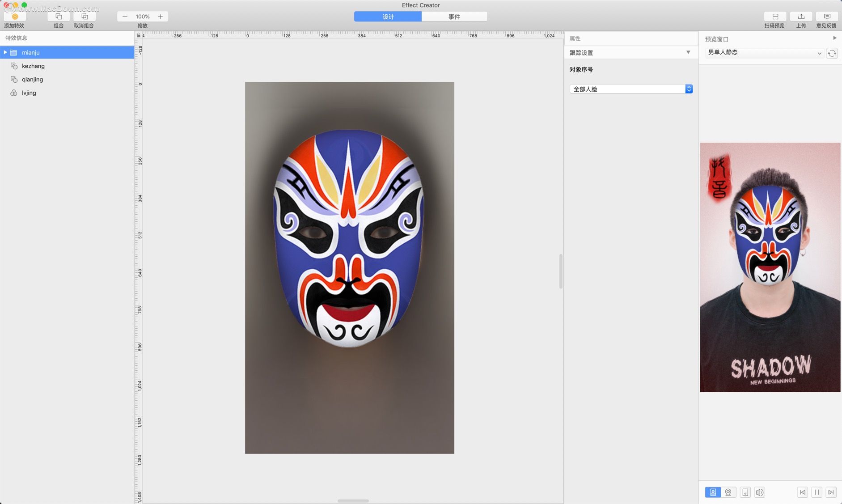Expand the mianju folder
Viewport: 842px width, 504px height.
5,52
